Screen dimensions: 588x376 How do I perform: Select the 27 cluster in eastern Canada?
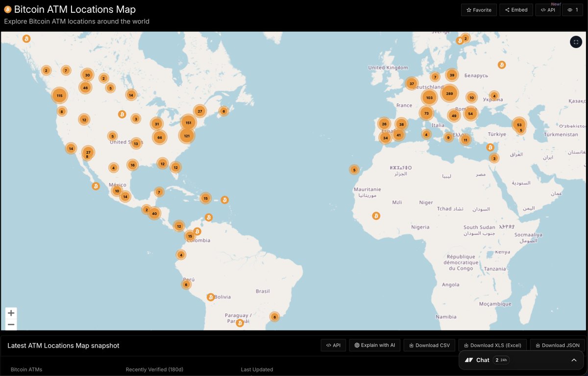coord(200,111)
